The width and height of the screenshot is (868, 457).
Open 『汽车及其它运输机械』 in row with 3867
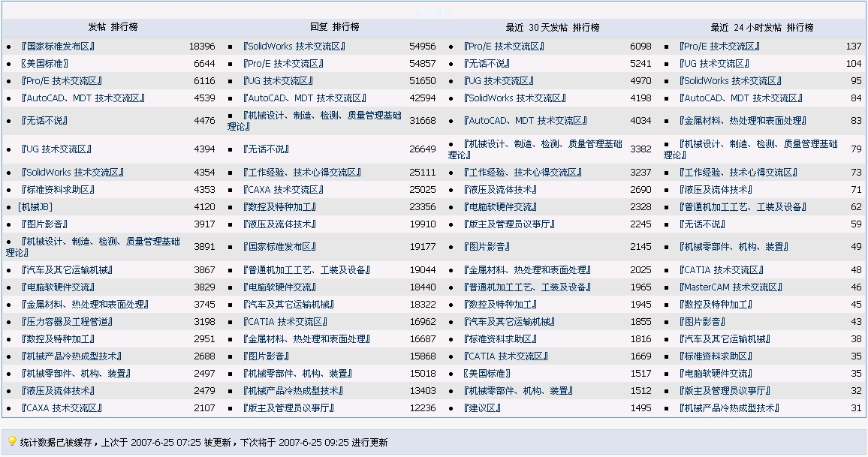pos(67,270)
